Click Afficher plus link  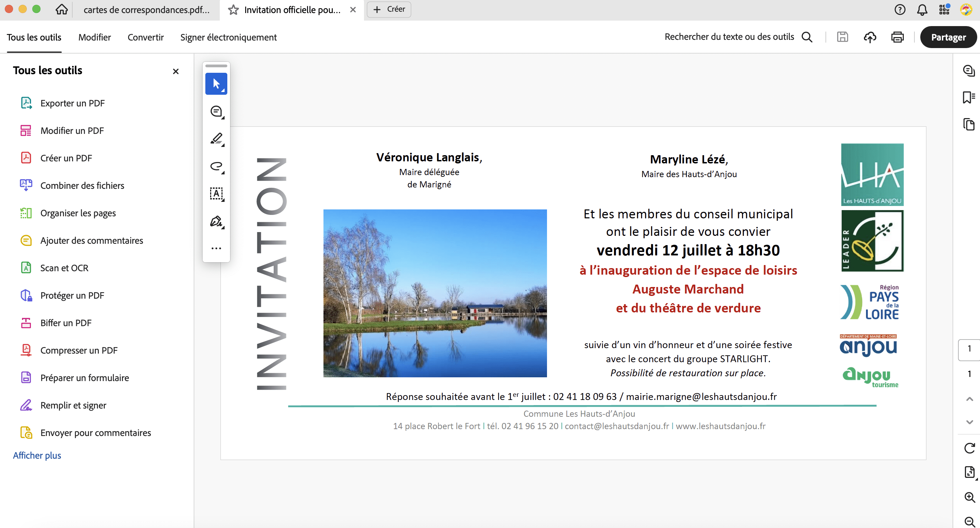[x=37, y=455]
